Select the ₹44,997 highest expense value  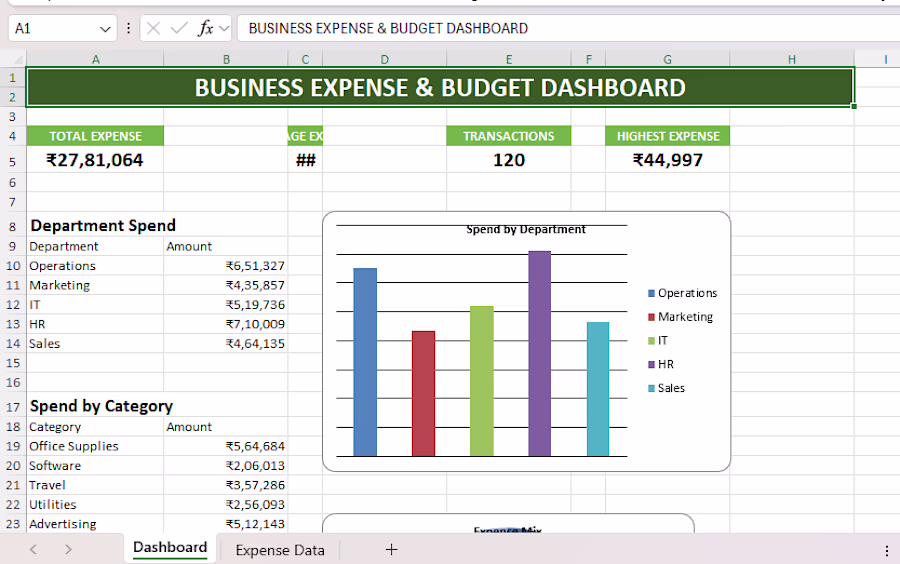(x=668, y=160)
